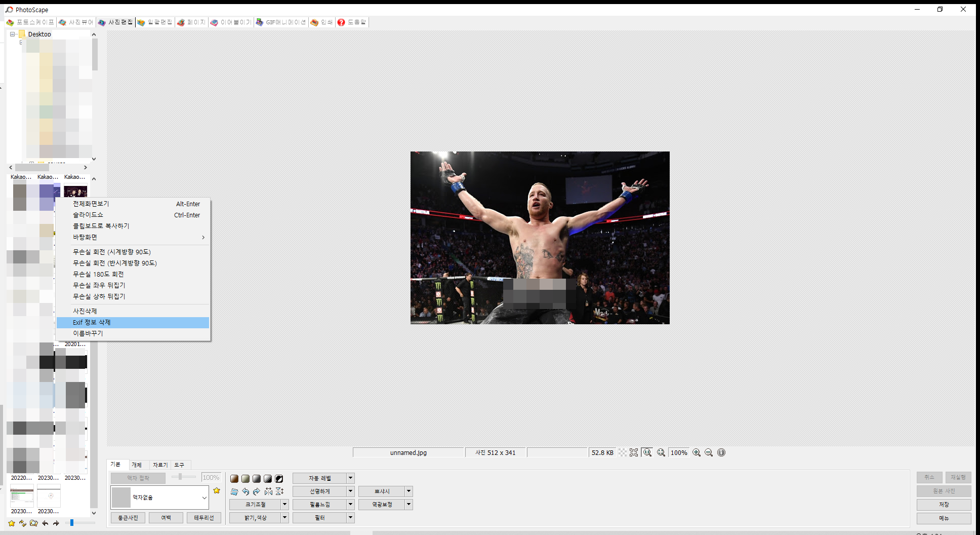The image size is (980, 535).
Task: Select 'Exif 정보 삭제' in context menu
Action: point(133,322)
